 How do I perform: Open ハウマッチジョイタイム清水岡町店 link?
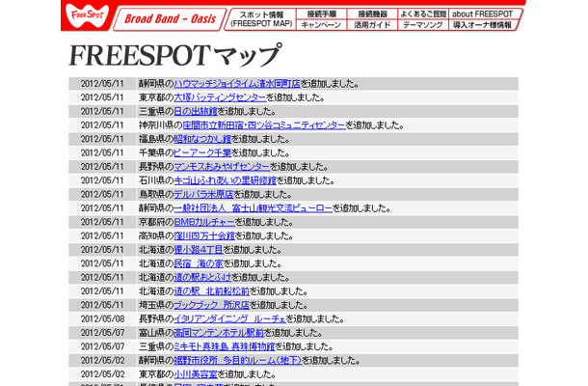(237, 84)
